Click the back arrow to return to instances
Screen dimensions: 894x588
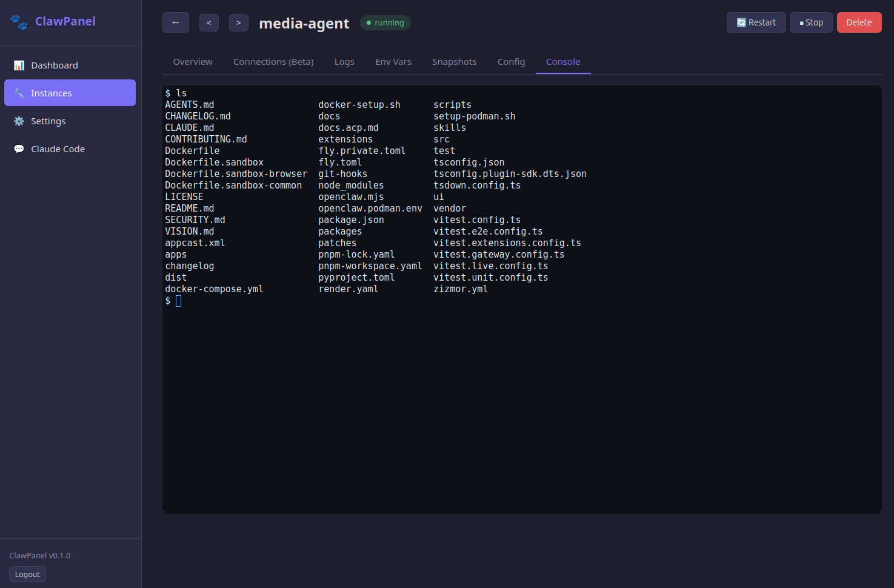(x=175, y=22)
